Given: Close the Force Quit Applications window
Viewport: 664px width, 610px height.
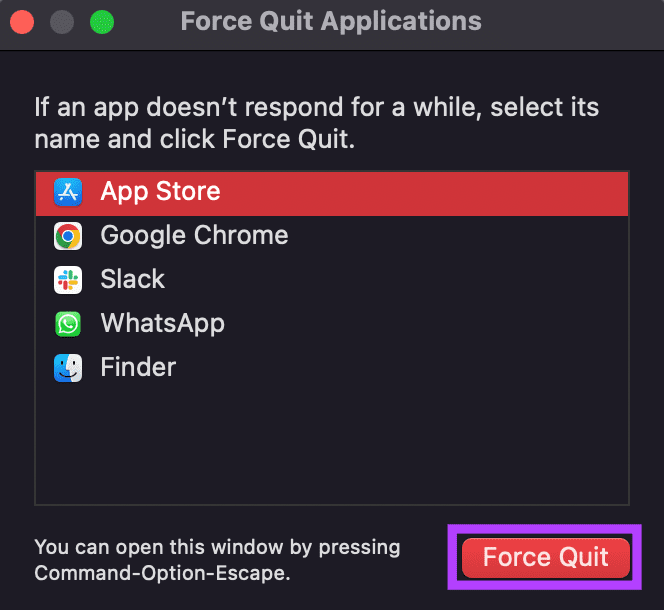Looking at the screenshot, I should (x=22, y=22).
